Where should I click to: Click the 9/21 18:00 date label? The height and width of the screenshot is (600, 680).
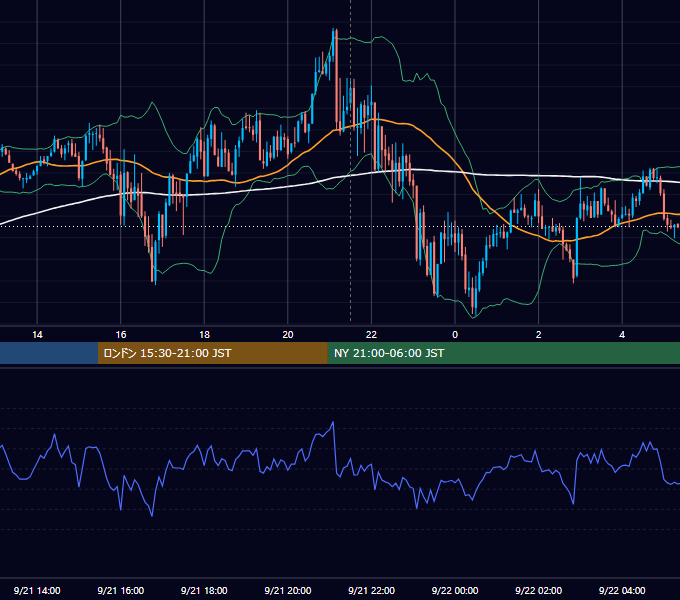(204, 590)
